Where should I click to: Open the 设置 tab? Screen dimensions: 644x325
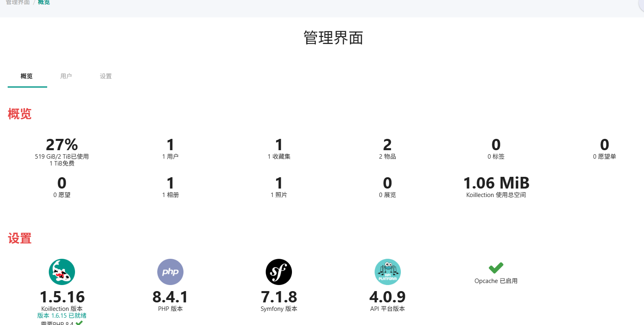point(106,76)
